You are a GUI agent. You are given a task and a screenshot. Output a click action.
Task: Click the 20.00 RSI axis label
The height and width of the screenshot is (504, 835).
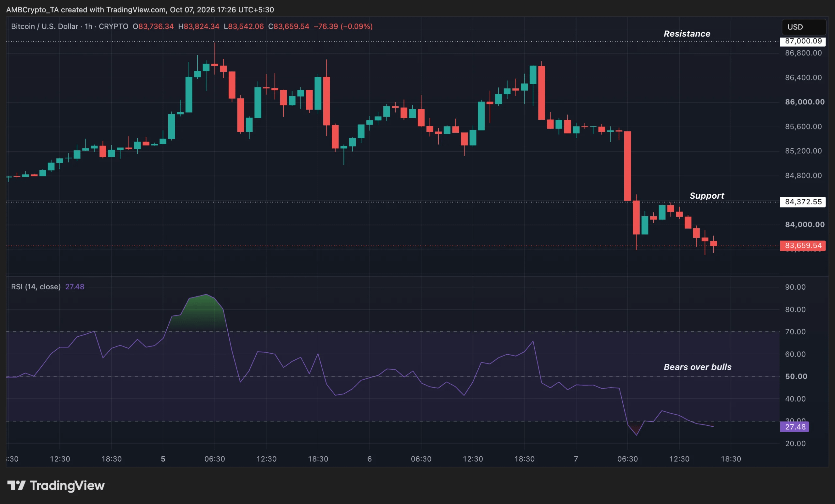point(795,443)
